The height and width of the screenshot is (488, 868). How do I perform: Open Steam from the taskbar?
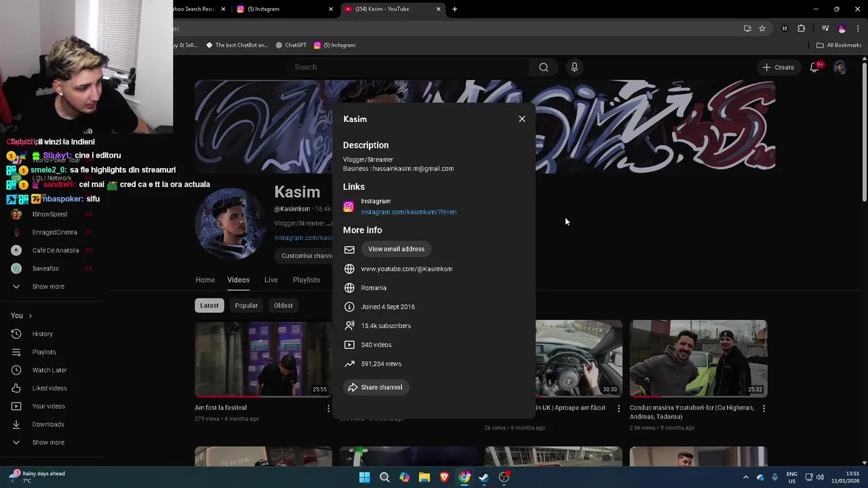pyautogui.click(x=484, y=478)
